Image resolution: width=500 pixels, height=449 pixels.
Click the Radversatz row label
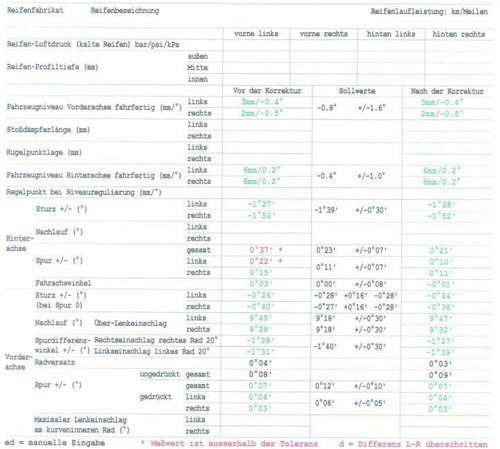55,362
